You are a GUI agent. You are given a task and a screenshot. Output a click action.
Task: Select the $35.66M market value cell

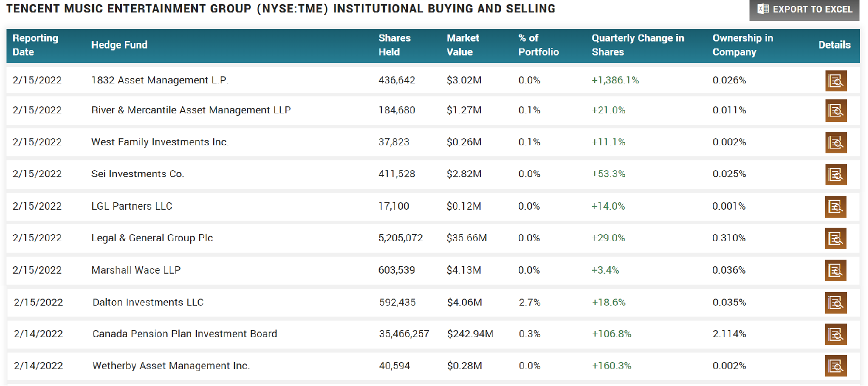tap(466, 238)
